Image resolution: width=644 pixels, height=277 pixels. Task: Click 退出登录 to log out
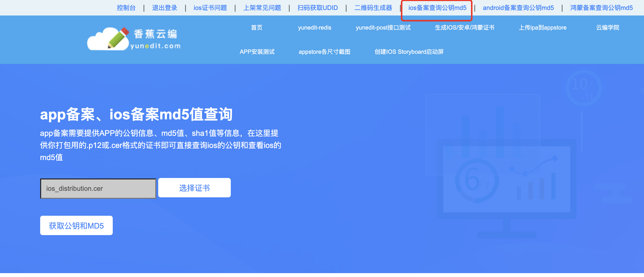pyautogui.click(x=165, y=8)
